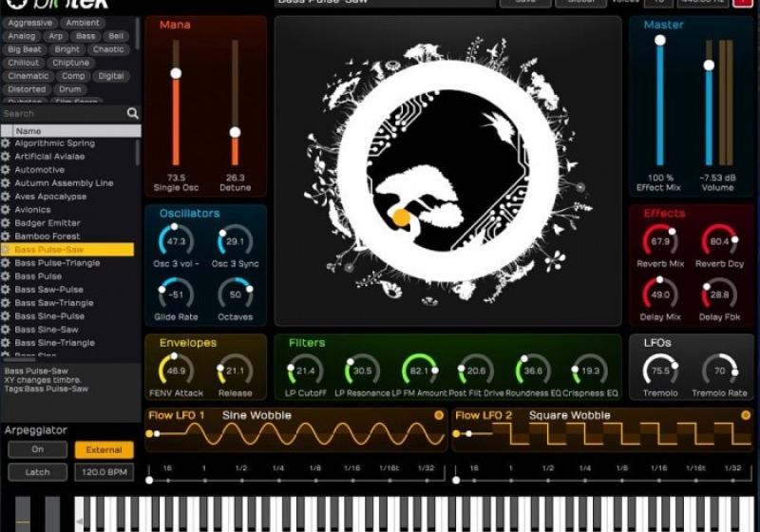The height and width of the screenshot is (532, 760).
Task: Click the Reverb Mix knob
Action: [660, 240]
